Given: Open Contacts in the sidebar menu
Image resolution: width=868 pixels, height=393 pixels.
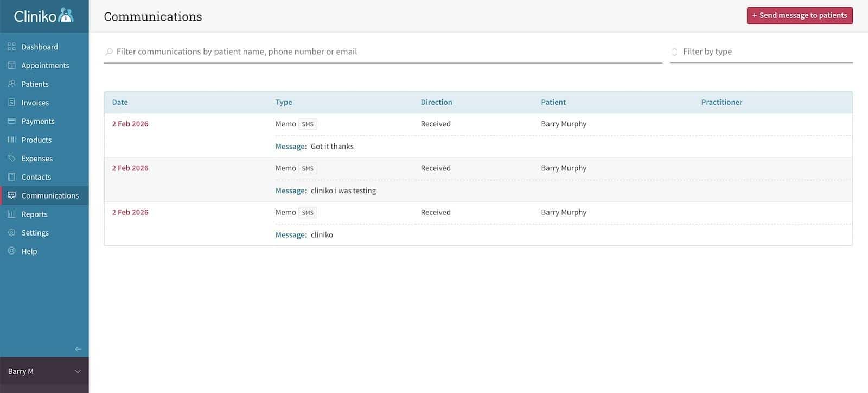Looking at the screenshot, I should coord(36,177).
